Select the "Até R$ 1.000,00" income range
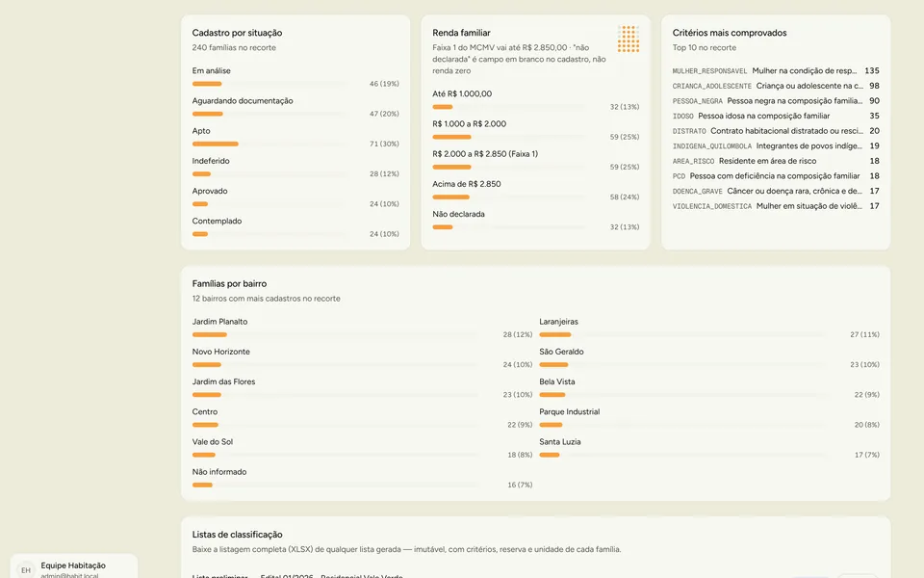 tap(462, 93)
